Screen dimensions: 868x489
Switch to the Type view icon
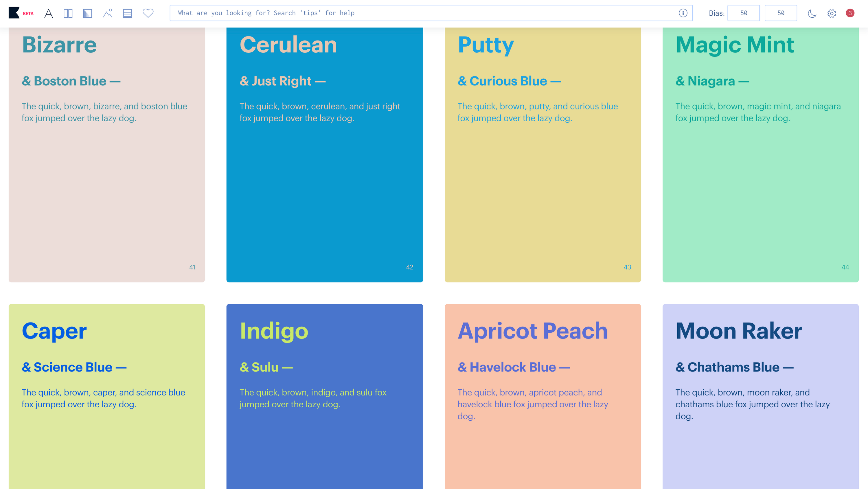(49, 13)
